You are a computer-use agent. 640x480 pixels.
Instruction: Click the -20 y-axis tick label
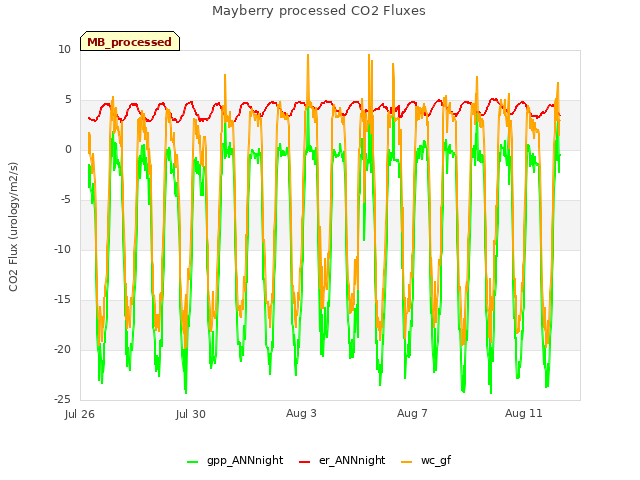pos(63,349)
